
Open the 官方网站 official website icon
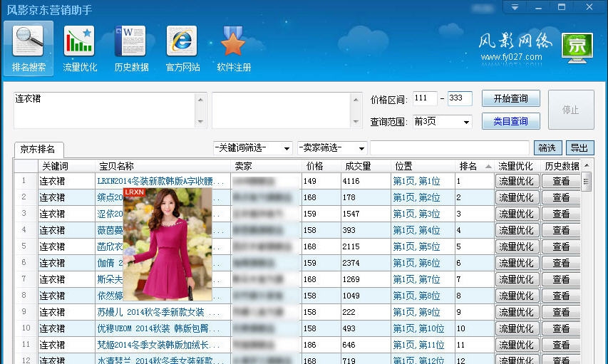coord(182,49)
